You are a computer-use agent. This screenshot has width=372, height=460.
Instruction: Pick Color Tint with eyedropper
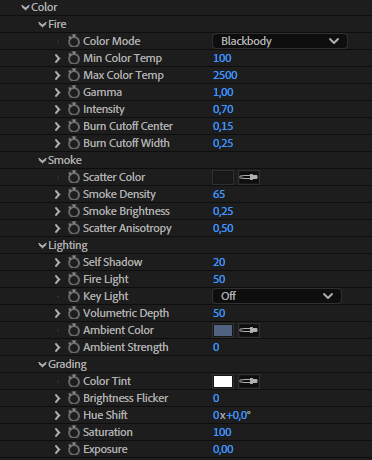[x=249, y=381]
